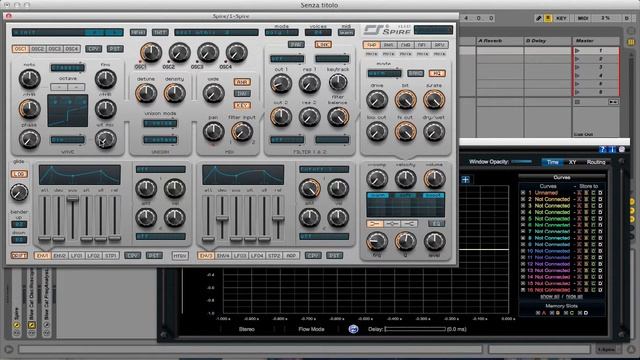Toggle the checkbox for curve 1 Unnamed
The height and width of the screenshot is (360, 640).
point(523,193)
